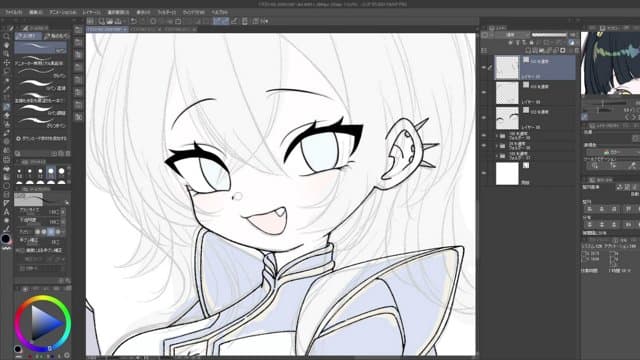
Task: Select the magnifier Zoom tool
Action: [7, 36]
